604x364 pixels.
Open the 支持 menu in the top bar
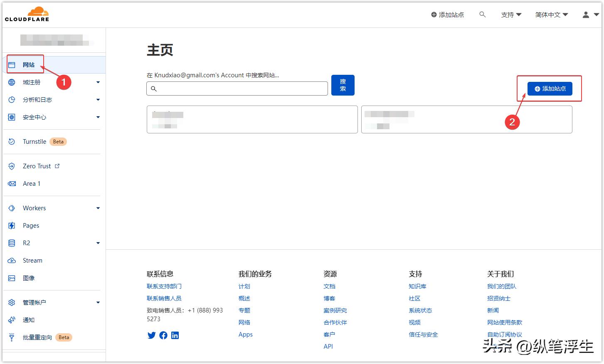click(511, 14)
